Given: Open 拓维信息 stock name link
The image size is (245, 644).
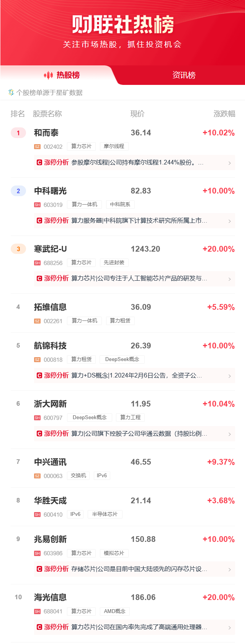Looking at the screenshot, I should pyautogui.click(x=50, y=307).
